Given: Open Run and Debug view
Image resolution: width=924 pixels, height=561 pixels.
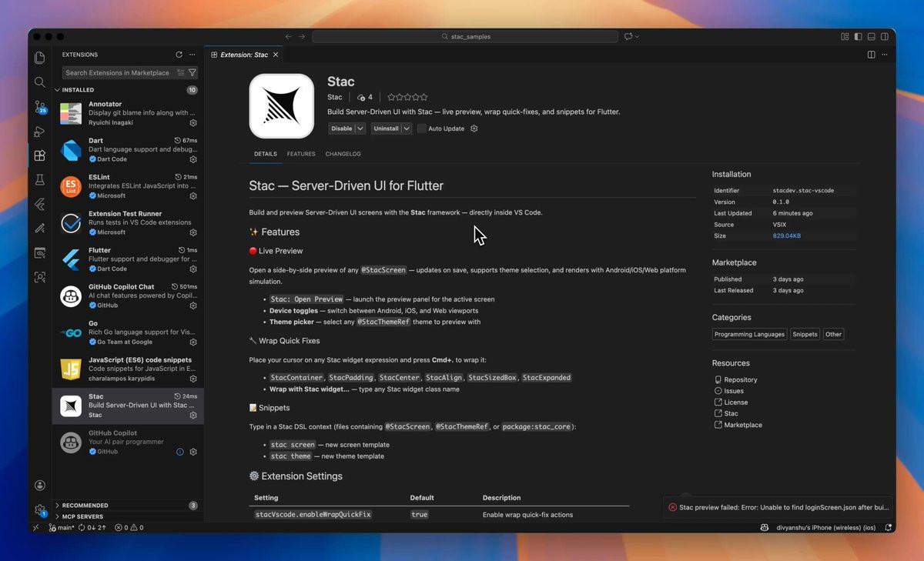Looking at the screenshot, I should pos(40,132).
